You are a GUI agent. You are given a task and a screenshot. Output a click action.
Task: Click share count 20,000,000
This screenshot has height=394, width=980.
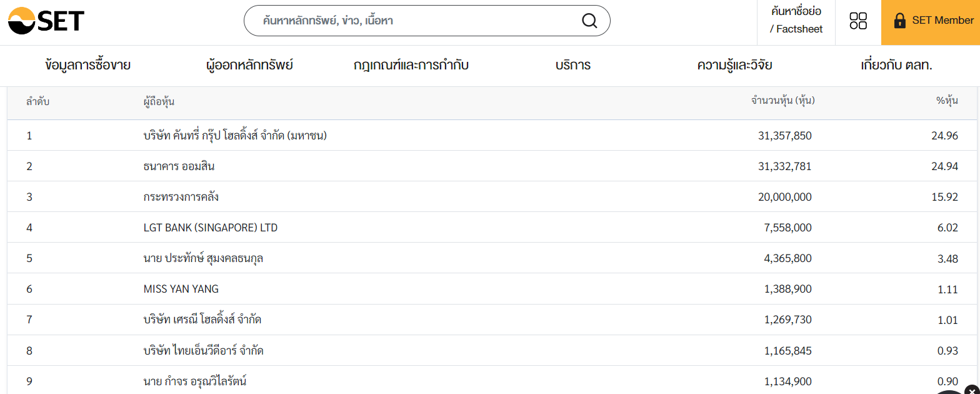784,197
